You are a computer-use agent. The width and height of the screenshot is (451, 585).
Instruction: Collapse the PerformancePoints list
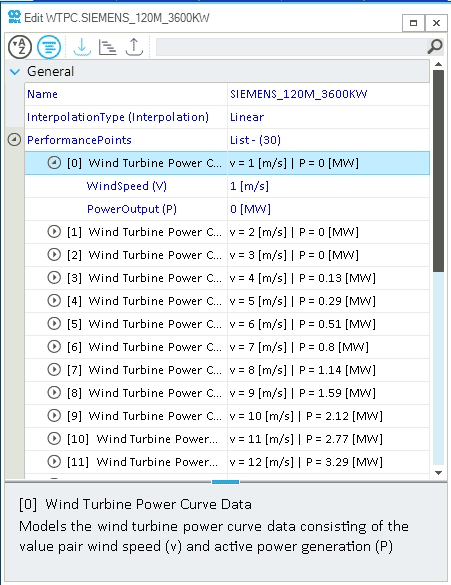pyautogui.click(x=15, y=140)
